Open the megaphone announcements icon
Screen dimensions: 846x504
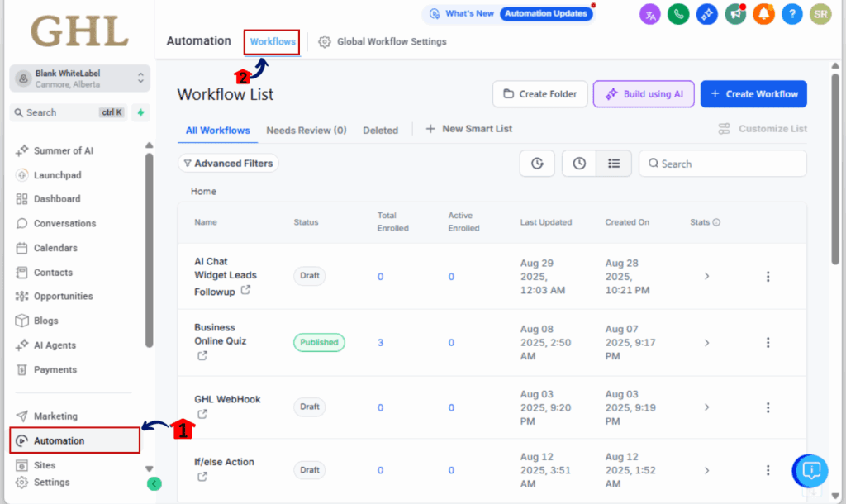735,15
